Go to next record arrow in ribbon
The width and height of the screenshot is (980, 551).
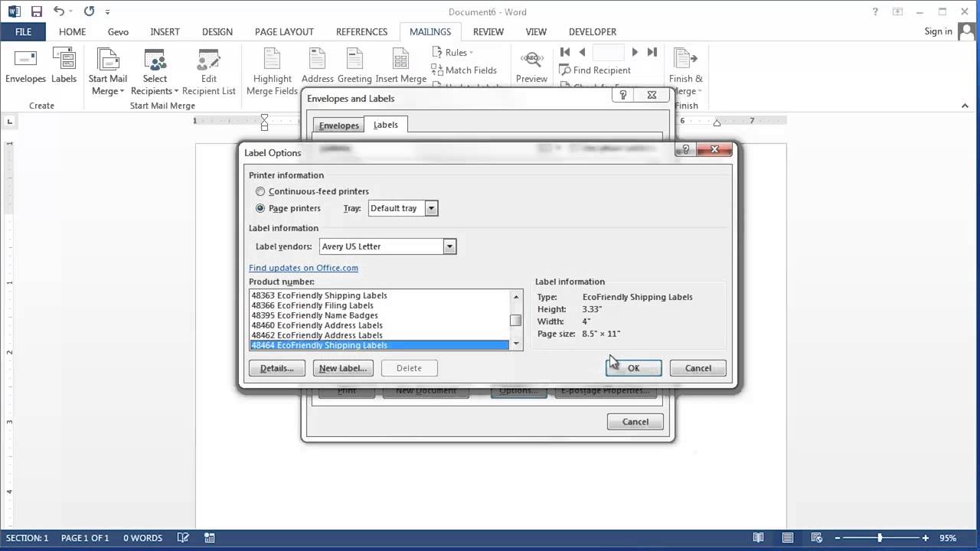(x=635, y=52)
